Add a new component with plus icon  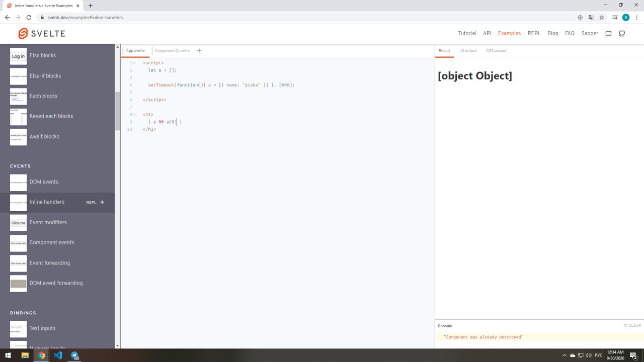click(199, 51)
